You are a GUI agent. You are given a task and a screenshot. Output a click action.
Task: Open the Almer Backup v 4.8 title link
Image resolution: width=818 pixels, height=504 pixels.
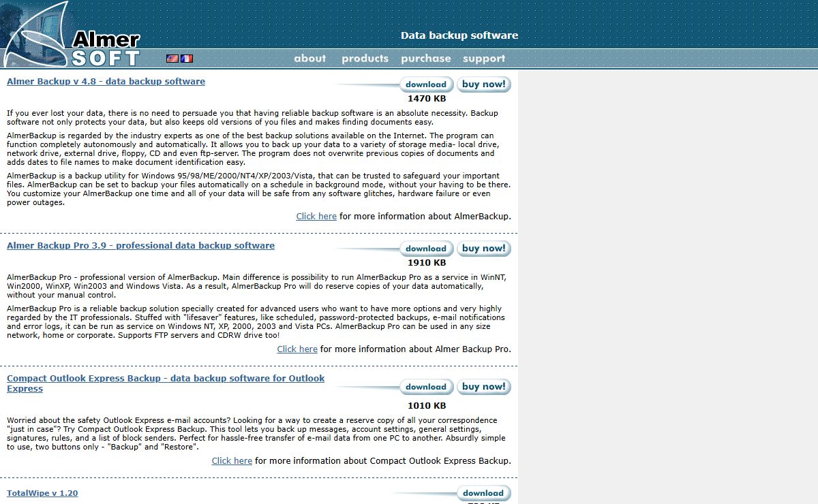[x=106, y=82]
